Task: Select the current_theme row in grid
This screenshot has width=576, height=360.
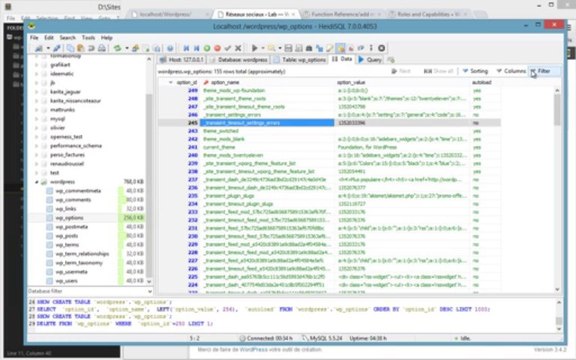Action: 329,147
